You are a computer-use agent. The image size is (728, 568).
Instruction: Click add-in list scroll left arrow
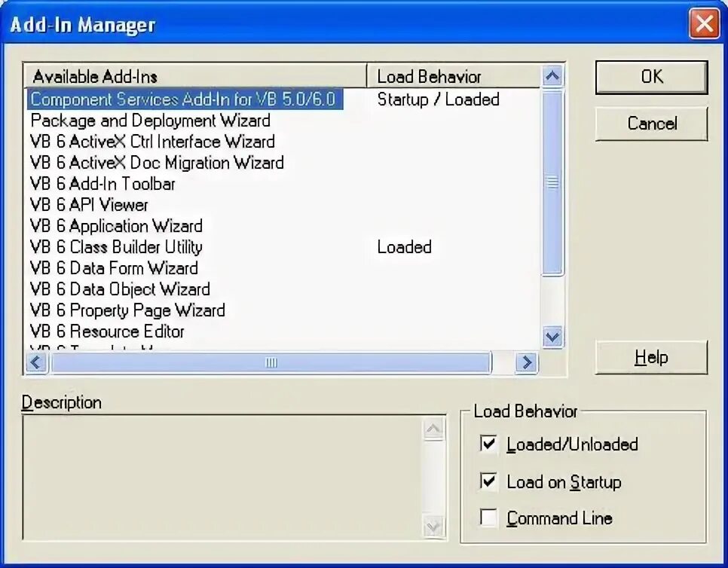point(36,362)
